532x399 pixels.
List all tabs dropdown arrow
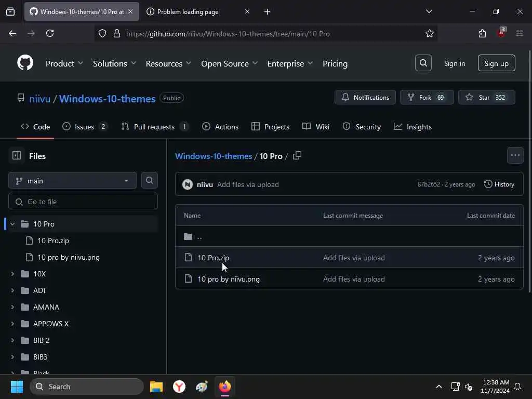click(429, 11)
